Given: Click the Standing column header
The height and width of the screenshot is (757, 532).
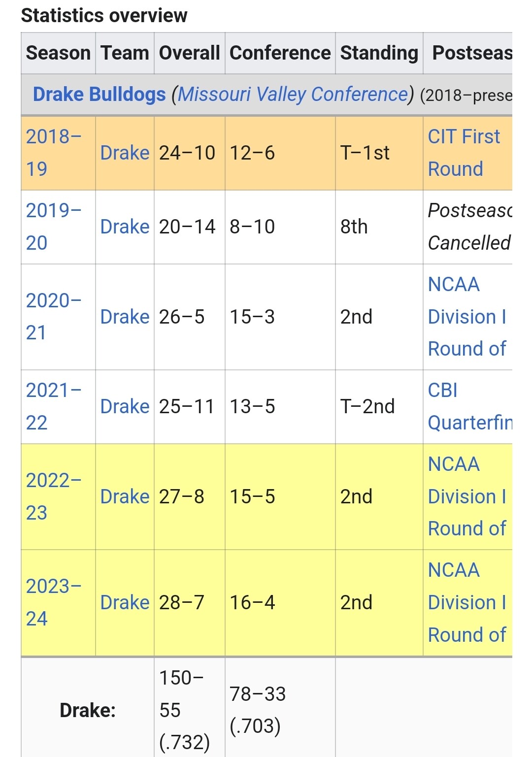Looking at the screenshot, I should [x=379, y=53].
